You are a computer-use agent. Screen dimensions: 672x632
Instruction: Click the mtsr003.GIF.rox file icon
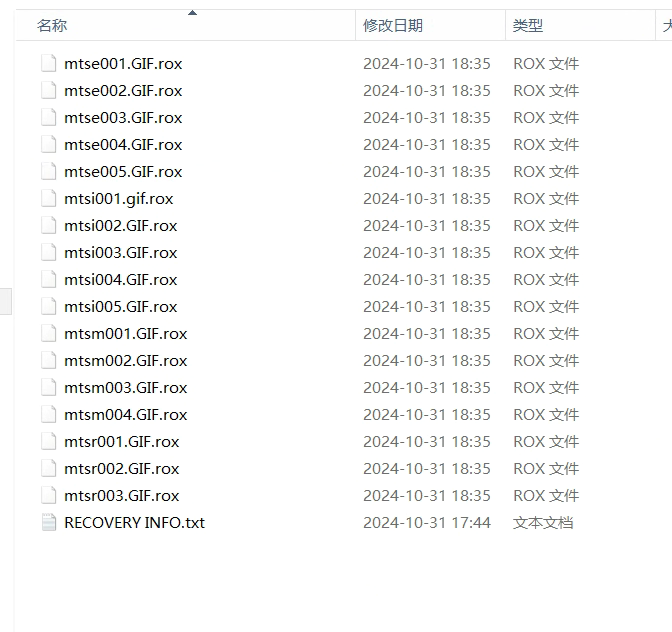pyautogui.click(x=48, y=495)
